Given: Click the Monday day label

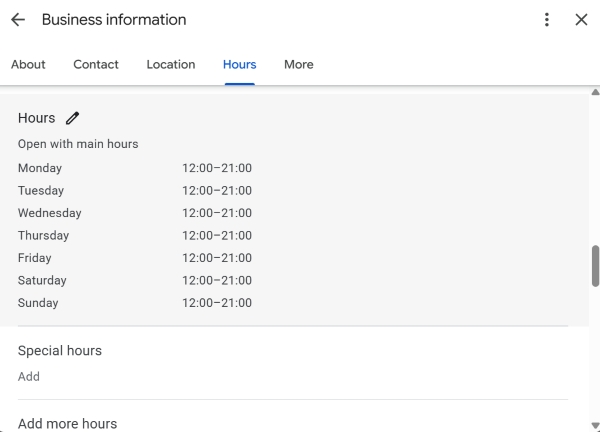Looking at the screenshot, I should point(40,168).
